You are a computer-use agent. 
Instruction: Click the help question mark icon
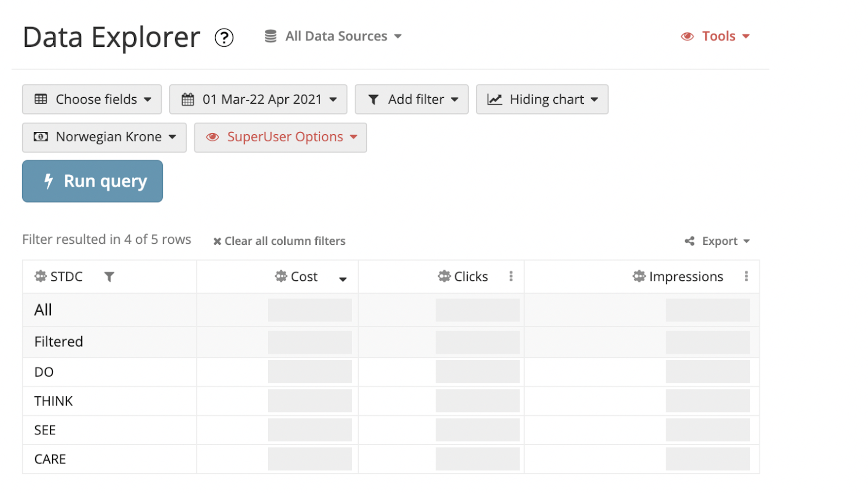coord(224,37)
